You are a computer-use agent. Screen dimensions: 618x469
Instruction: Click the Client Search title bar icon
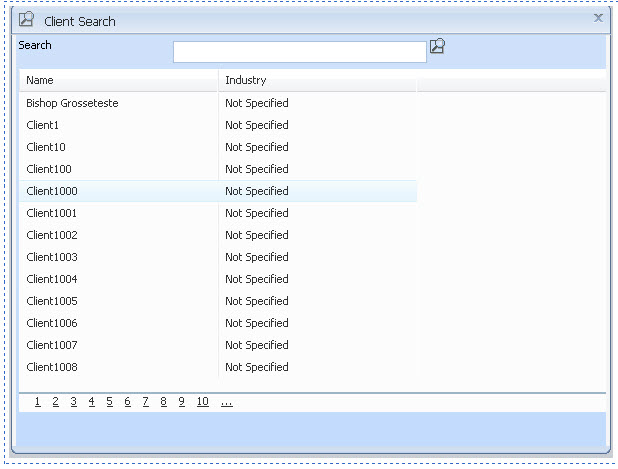pos(27,19)
